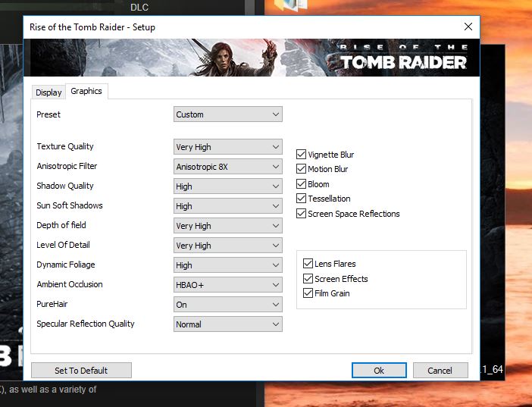Toggle the Screen Space Reflections checkbox
This screenshot has height=407, width=532.
tap(301, 214)
